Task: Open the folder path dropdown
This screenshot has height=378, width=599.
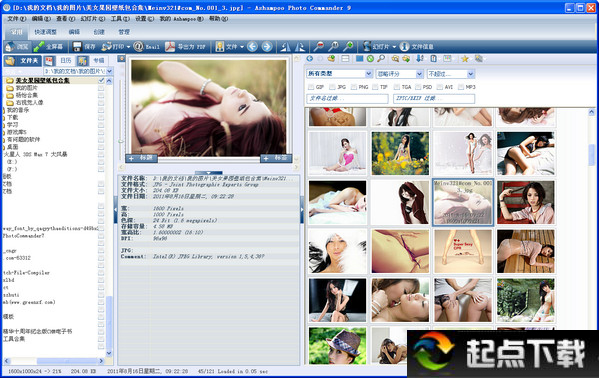Action: tap(110, 71)
